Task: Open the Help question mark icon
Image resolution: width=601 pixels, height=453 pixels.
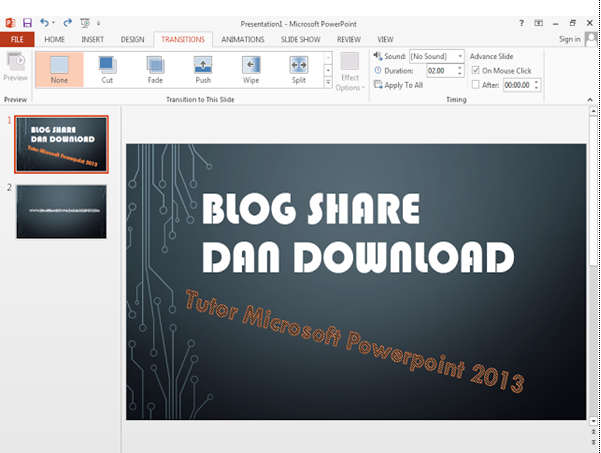Action: [x=521, y=23]
